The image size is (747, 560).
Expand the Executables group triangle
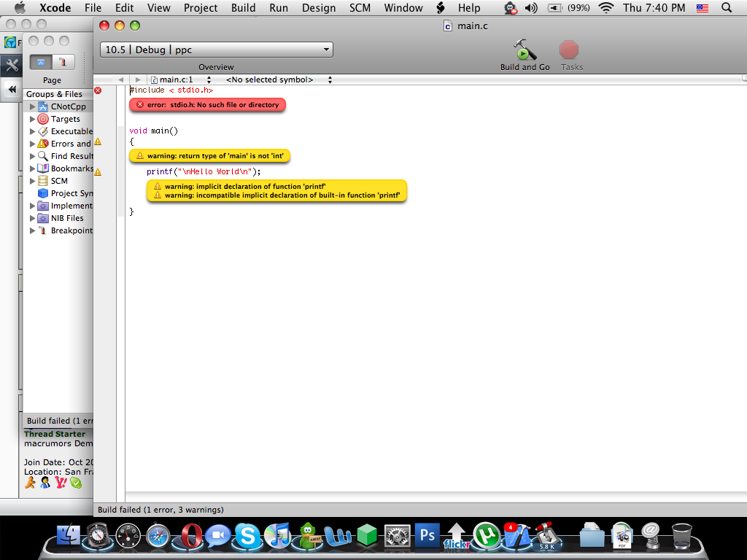32,131
